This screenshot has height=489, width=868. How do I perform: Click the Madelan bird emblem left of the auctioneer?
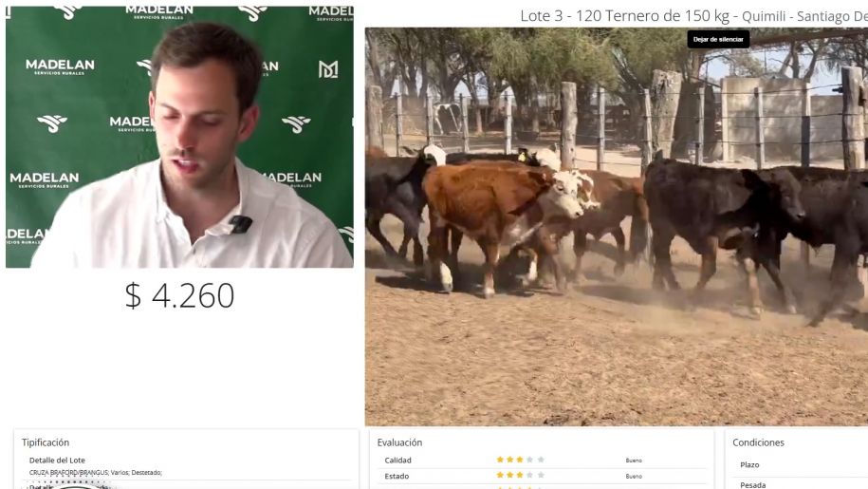(x=52, y=122)
